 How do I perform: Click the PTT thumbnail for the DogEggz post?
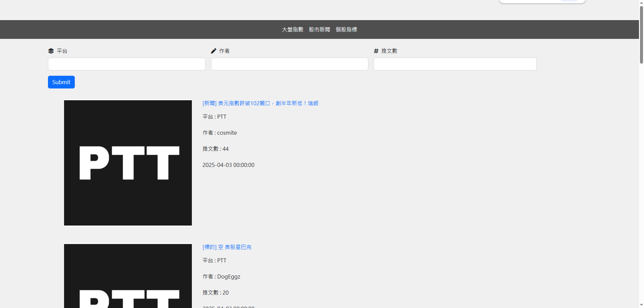128,276
